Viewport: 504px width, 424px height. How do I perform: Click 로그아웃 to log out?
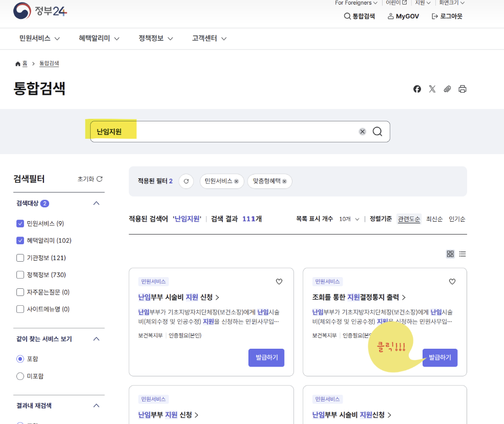click(x=447, y=16)
